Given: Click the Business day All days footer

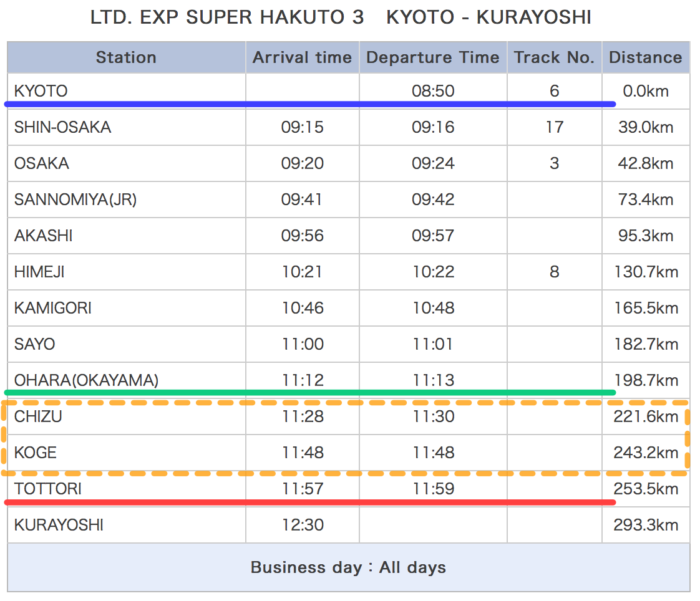Looking at the screenshot, I should click(x=349, y=567).
